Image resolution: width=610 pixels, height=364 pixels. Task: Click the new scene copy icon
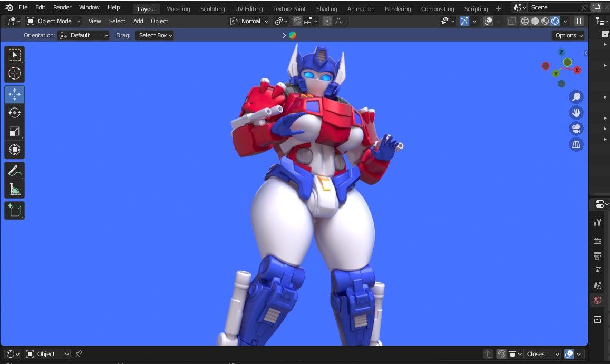[x=596, y=7]
